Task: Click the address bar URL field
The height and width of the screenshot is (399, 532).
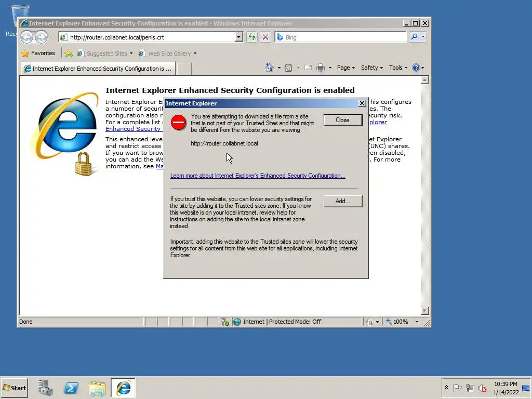Action: point(147,37)
